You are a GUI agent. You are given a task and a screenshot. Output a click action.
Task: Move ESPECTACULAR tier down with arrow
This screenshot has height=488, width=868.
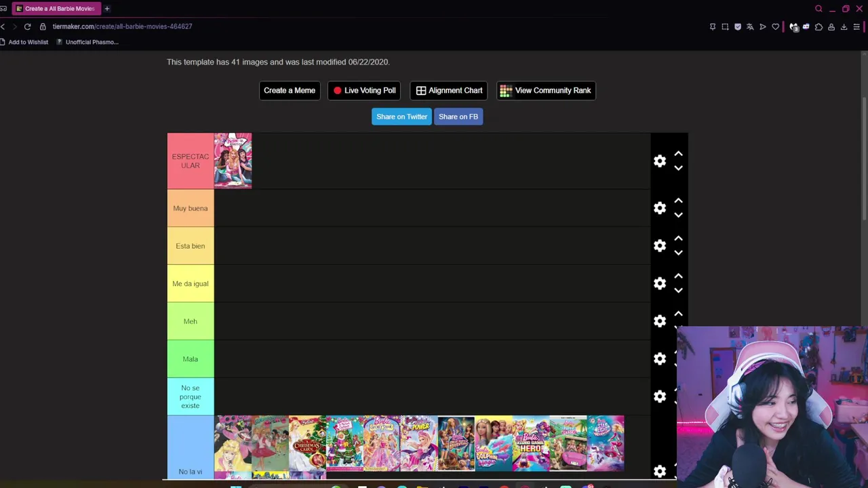(678, 167)
